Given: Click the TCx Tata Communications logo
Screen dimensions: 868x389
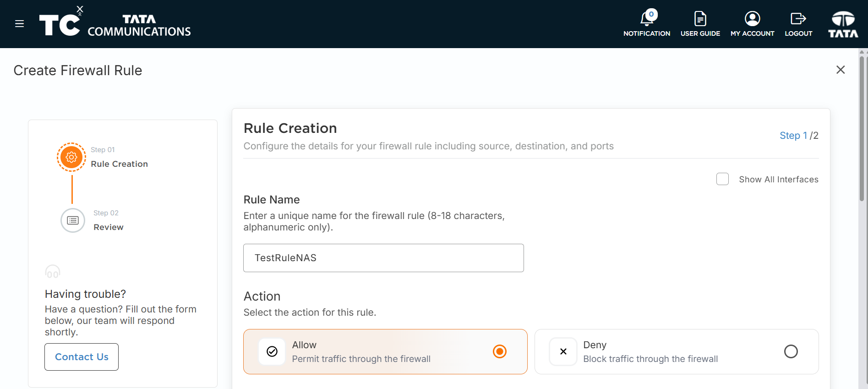Looking at the screenshot, I should (x=115, y=22).
